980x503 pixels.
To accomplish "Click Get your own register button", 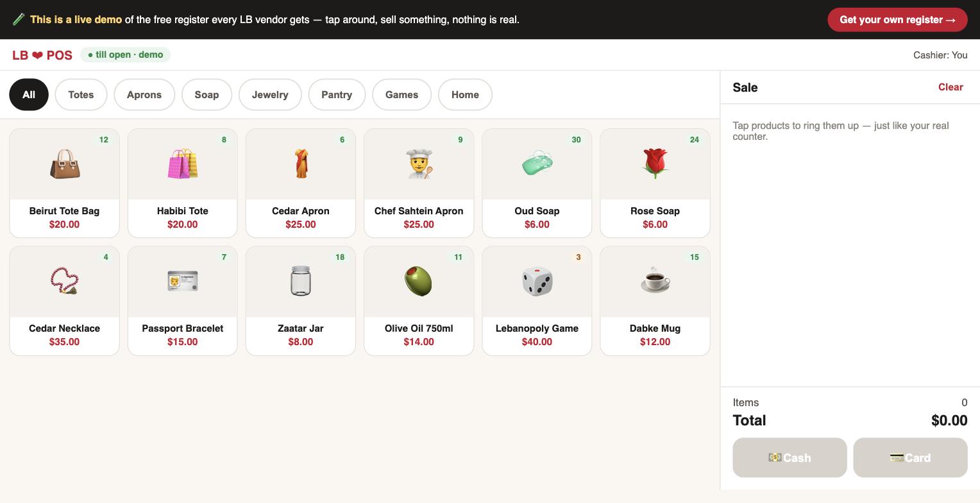I will pyautogui.click(x=897, y=20).
